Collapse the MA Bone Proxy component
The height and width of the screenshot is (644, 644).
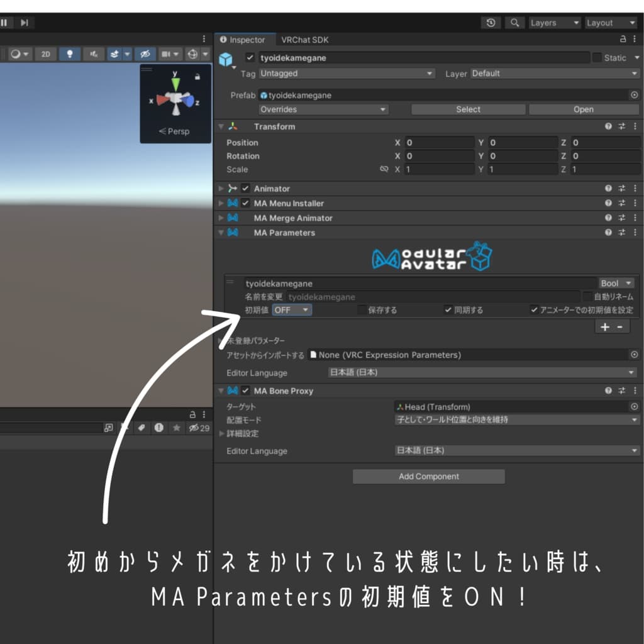pyautogui.click(x=221, y=391)
